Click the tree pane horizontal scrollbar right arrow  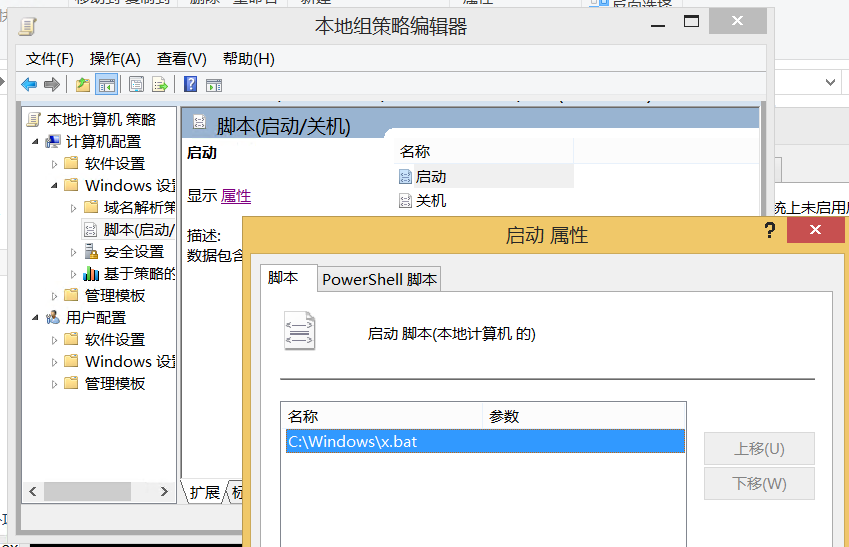[167, 492]
